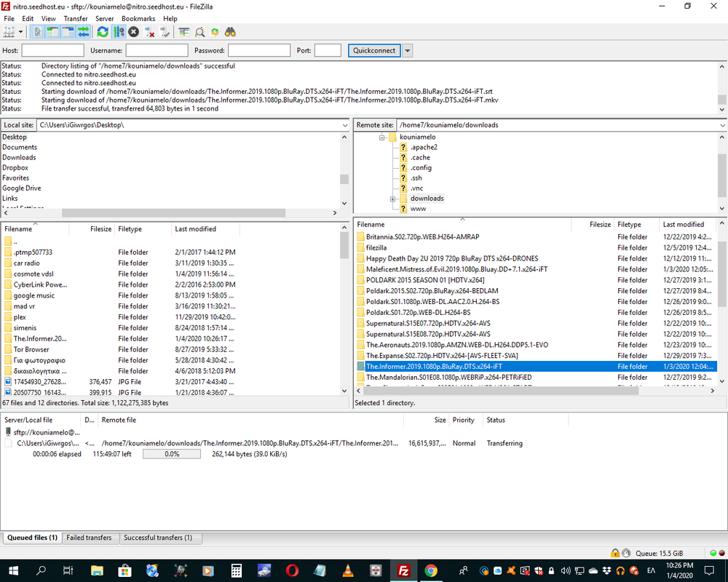Expand the downloads remote tree node
The image size is (728, 582).
(393, 199)
